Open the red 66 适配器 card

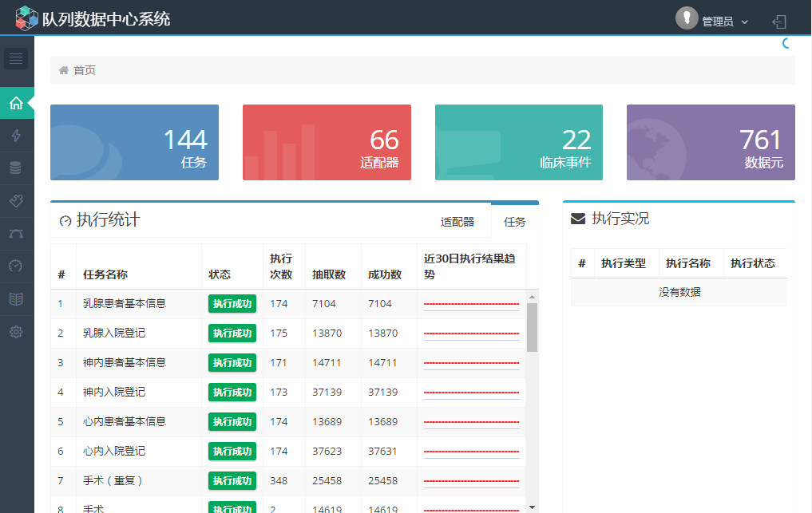click(327, 142)
